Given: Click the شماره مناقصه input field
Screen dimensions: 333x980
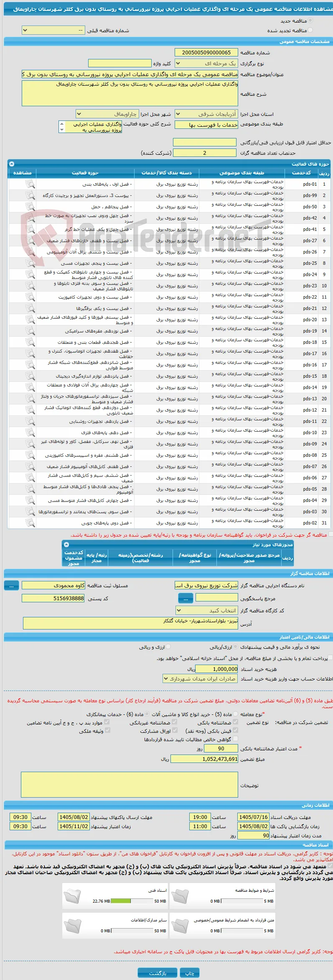Looking at the screenshot, I should click(x=206, y=52).
